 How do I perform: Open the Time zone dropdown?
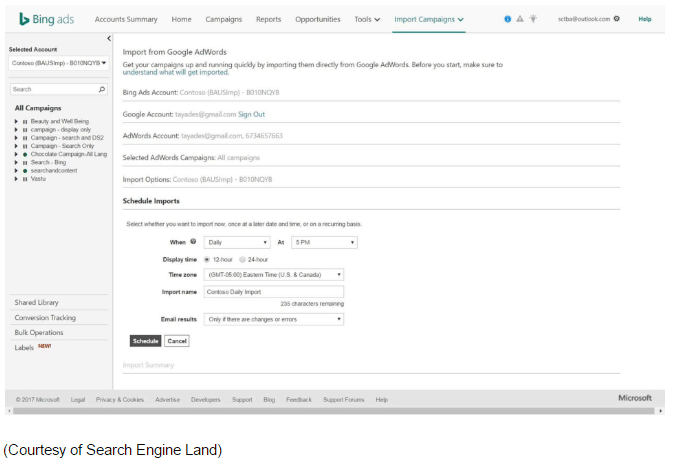click(x=274, y=275)
